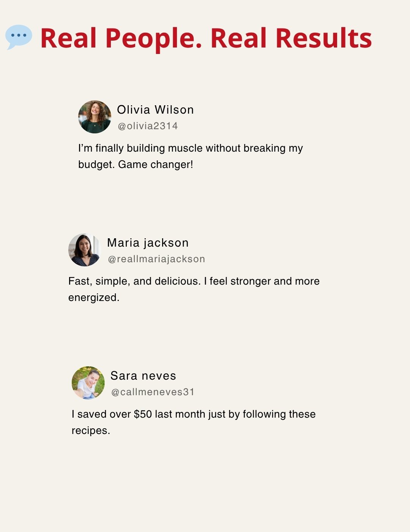Click the Olivia Wilson name
This screenshot has height=532, width=410.
tap(155, 110)
